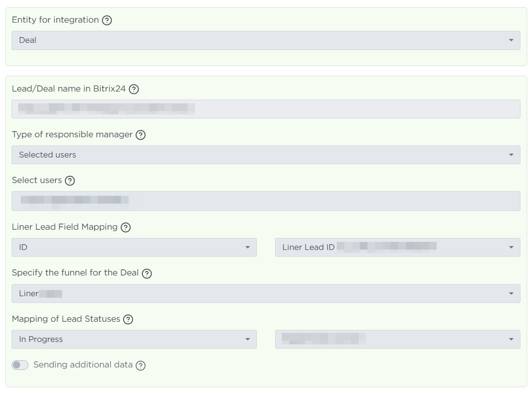Show help for Type of responsible manager
Screen dimensions: 532x393
pyautogui.click(x=140, y=135)
